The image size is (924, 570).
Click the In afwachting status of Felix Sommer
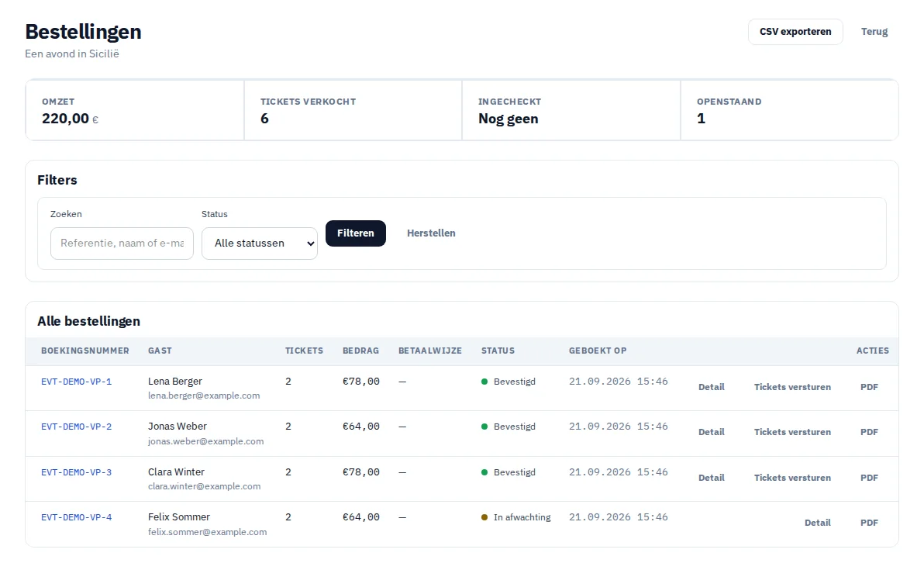pos(516,517)
